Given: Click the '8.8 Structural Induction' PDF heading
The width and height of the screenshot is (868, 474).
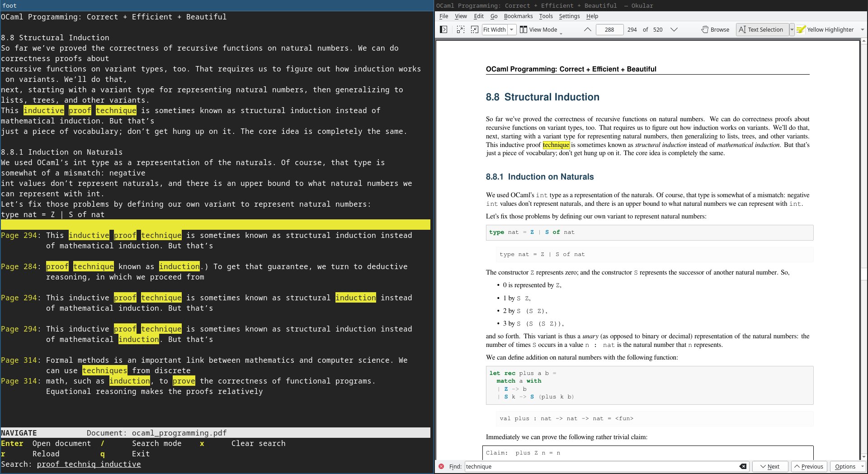Looking at the screenshot, I should (x=542, y=97).
